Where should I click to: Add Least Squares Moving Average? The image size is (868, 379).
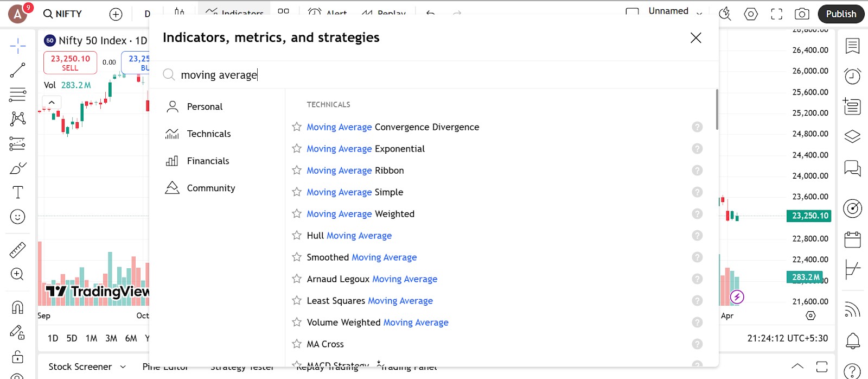(370, 301)
